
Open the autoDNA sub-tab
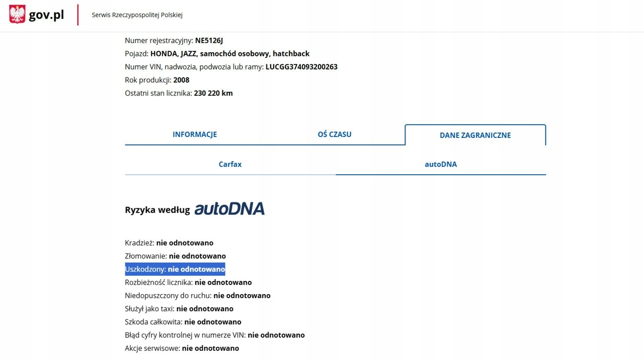(x=441, y=164)
